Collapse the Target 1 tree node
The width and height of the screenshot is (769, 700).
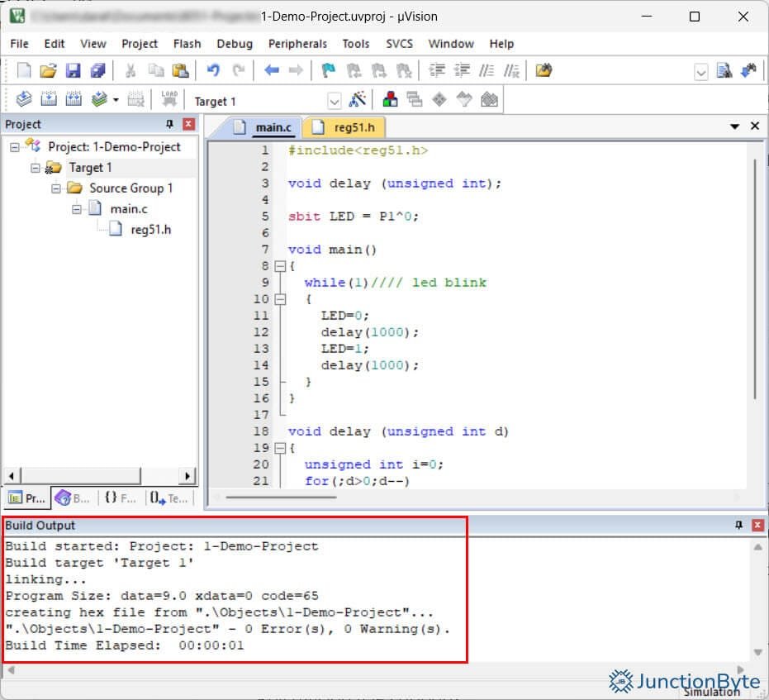(x=35, y=167)
